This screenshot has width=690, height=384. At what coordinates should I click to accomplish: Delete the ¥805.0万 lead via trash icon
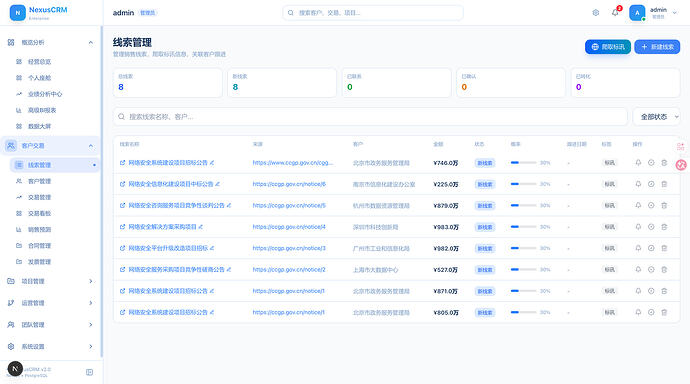664,312
